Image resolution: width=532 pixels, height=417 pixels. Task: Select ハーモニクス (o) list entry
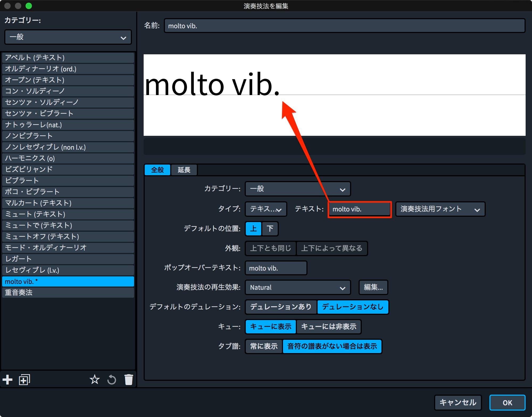tap(68, 158)
